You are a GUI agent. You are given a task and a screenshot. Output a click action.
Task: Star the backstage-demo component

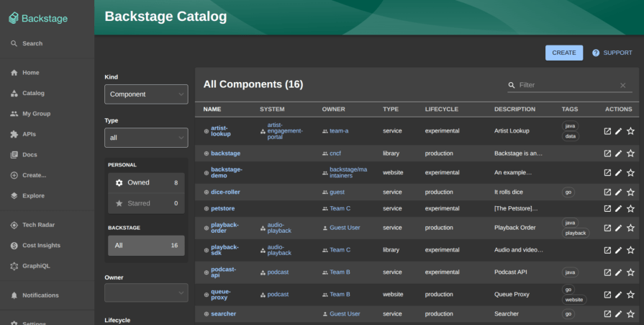pyautogui.click(x=631, y=173)
